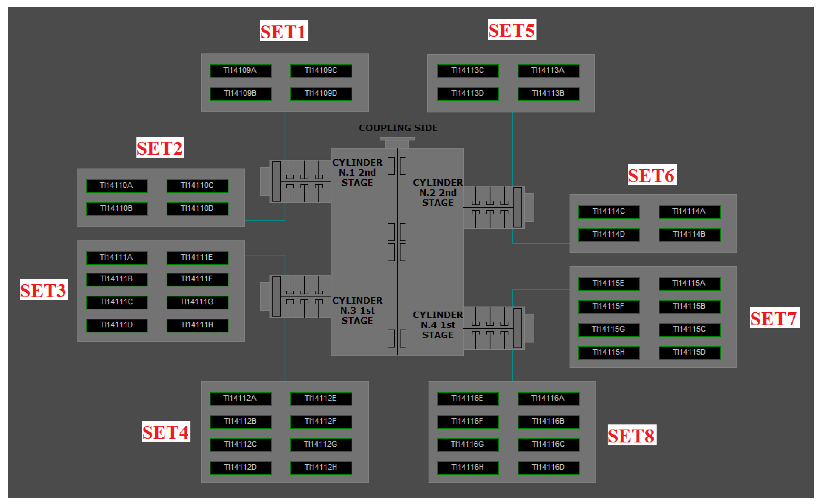Click the SET4 red label

pyautogui.click(x=166, y=431)
